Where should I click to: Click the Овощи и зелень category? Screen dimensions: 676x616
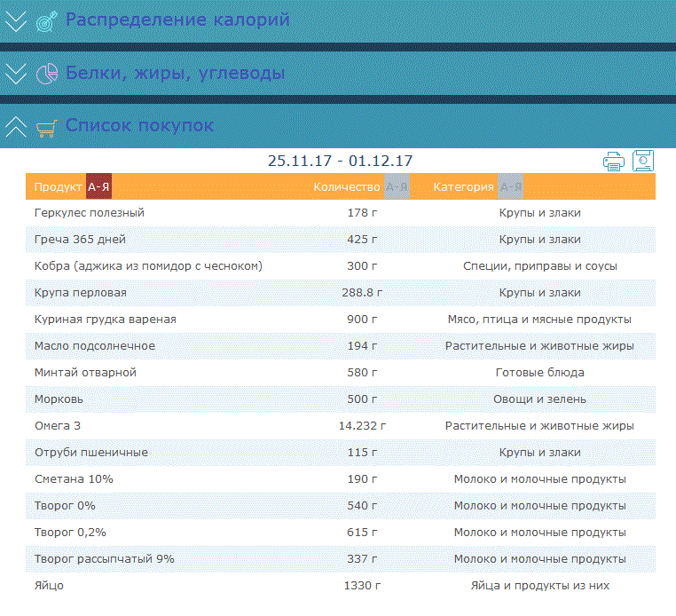click(539, 399)
